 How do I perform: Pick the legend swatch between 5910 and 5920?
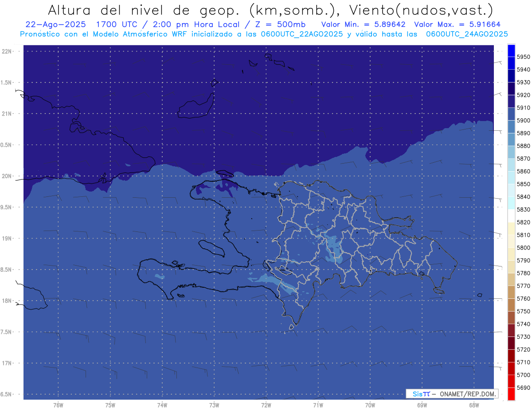click(x=511, y=102)
